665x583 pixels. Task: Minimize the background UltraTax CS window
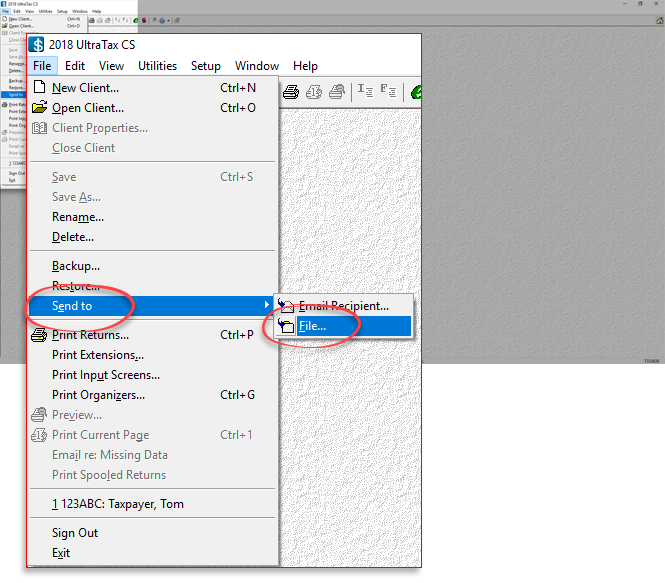pyautogui.click(x=625, y=3)
